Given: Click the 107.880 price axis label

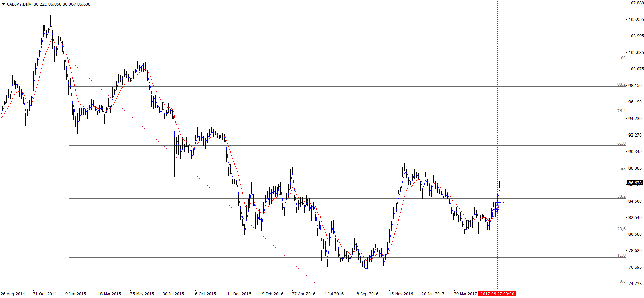Looking at the screenshot, I should 636,3.
